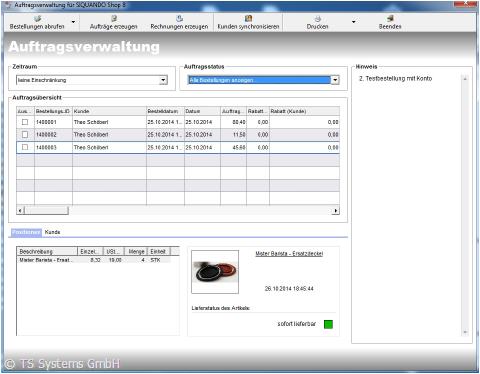480x374 pixels.
Task: Click the Bestellungen abrufen toolbar icon
Action: pyautogui.click(x=37, y=18)
